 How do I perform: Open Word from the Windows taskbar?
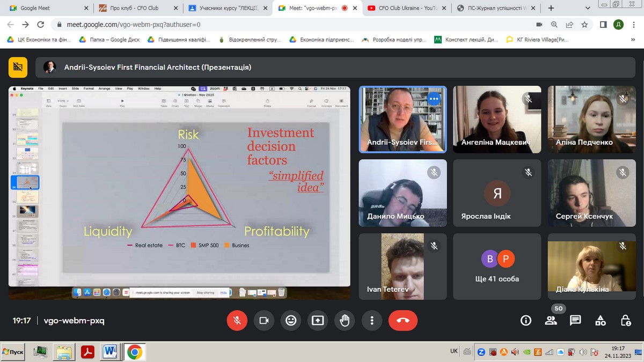pyautogui.click(x=111, y=352)
